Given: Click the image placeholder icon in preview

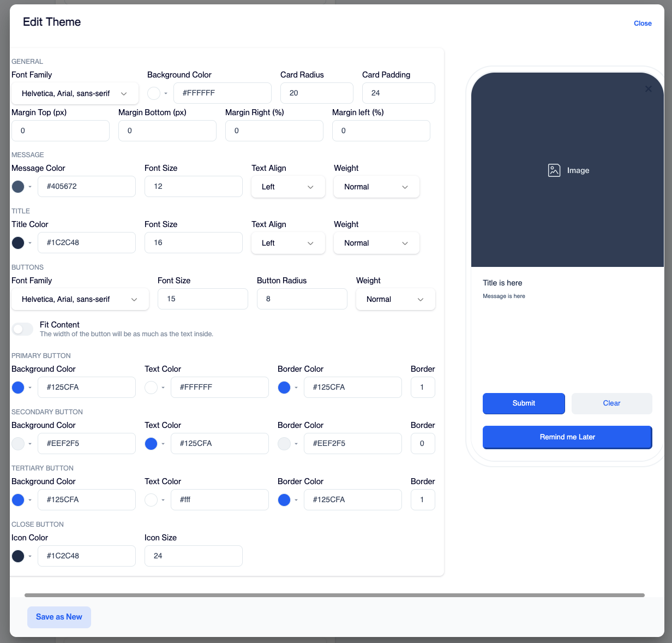Looking at the screenshot, I should pyautogui.click(x=554, y=170).
